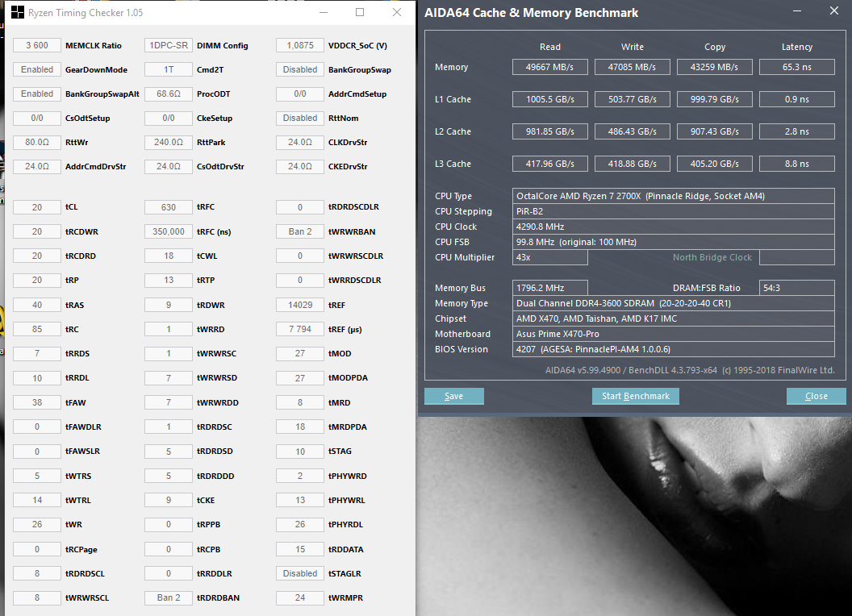
Task: Click the tREF value 14029
Action: tap(300, 305)
